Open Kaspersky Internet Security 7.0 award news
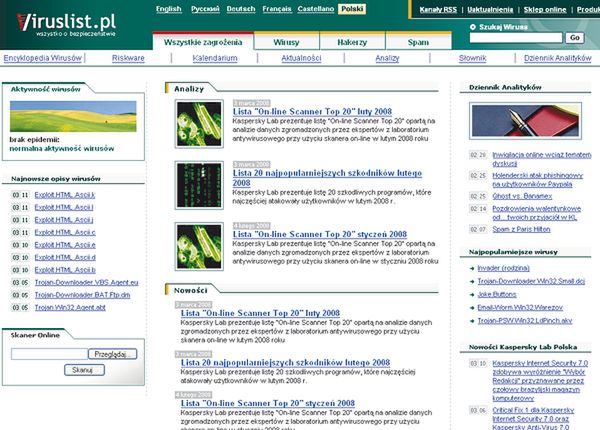Viewport: 600px width, 430px height. click(x=540, y=381)
